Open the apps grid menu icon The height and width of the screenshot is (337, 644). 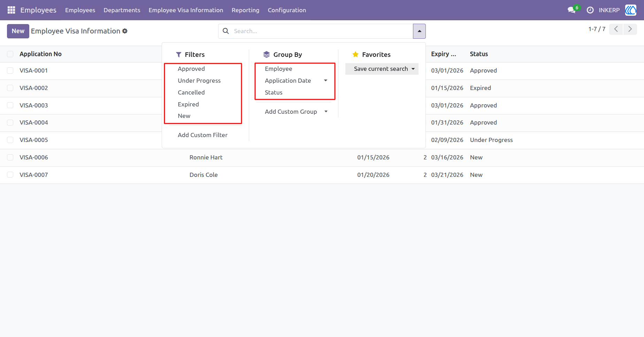[x=11, y=10]
